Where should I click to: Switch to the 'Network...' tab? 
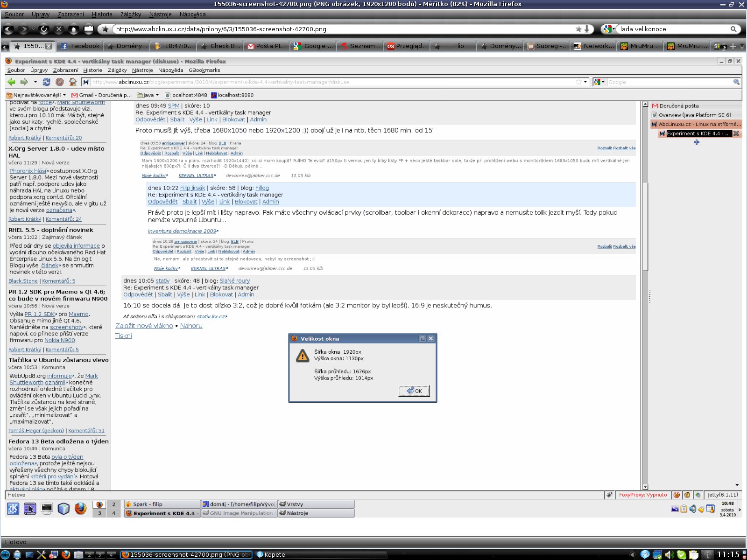point(594,46)
